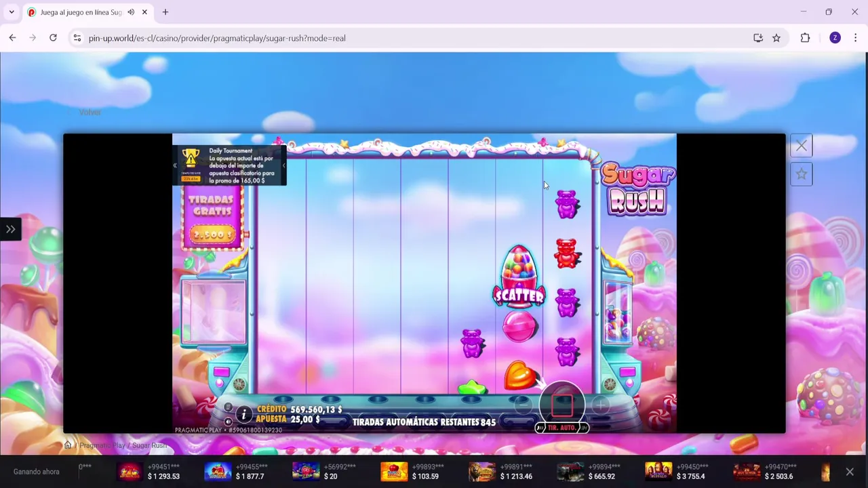Open Chrome three-dot menu
The image size is (868, 488).
click(x=855, y=38)
